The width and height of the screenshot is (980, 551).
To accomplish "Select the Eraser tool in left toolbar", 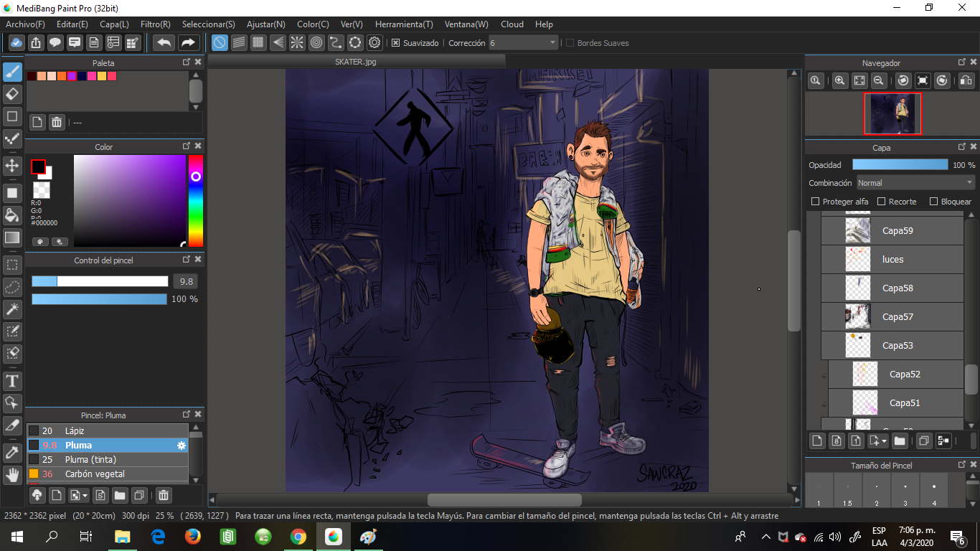I will coord(12,94).
